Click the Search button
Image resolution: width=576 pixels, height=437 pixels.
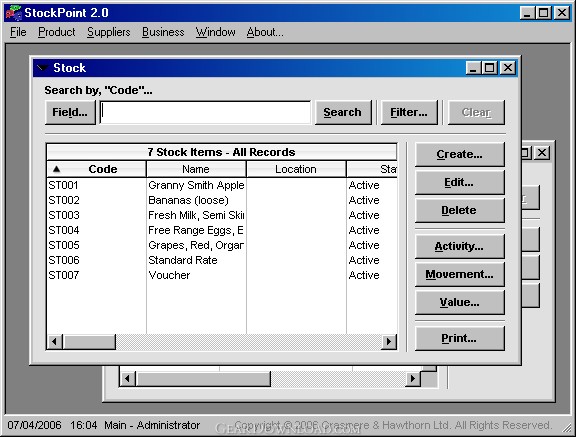(343, 112)
